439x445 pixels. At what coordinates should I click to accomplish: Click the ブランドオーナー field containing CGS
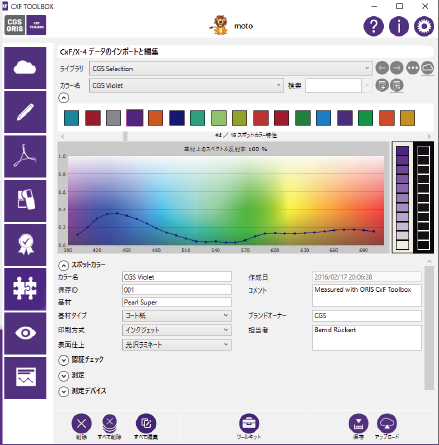point(367,316)
